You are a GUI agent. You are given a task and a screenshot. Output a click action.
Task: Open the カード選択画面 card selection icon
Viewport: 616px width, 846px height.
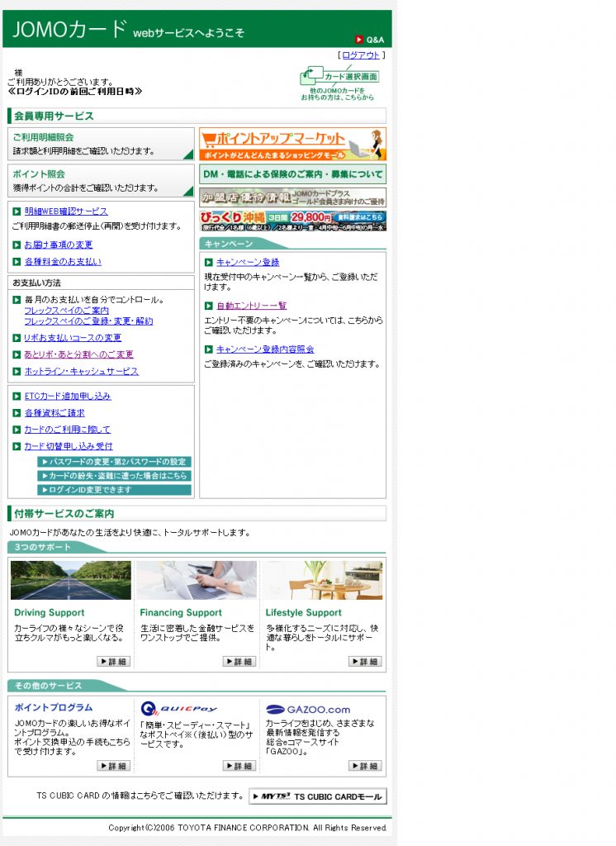[339, 76]
